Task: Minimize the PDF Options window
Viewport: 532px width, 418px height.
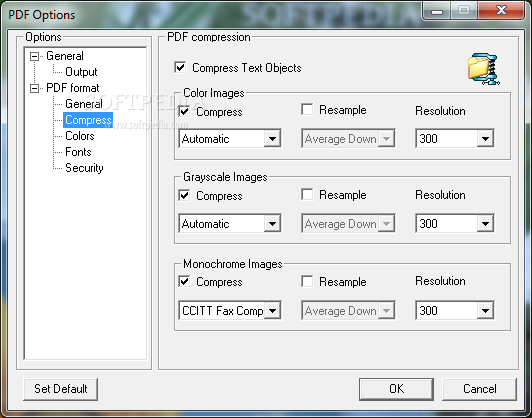Action: coord(437,10)
